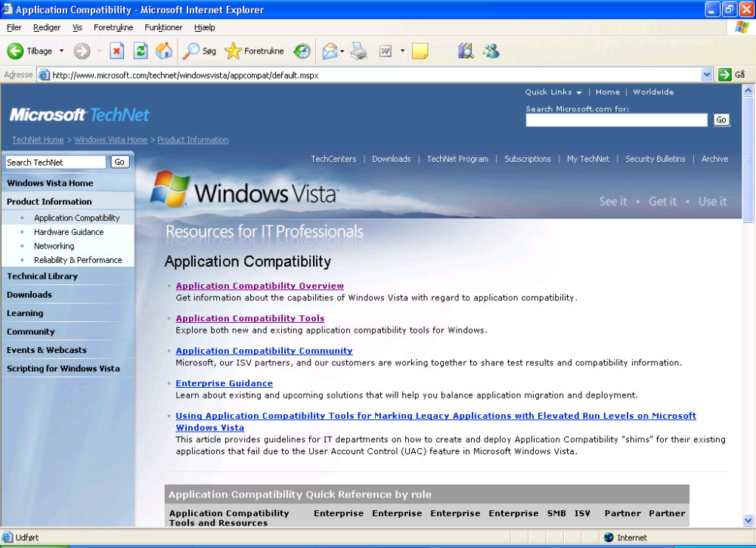Click the Microsoft TechNet logo
Image resolution: width=756 pixels, height=548 pixels.
click(79, 115)
